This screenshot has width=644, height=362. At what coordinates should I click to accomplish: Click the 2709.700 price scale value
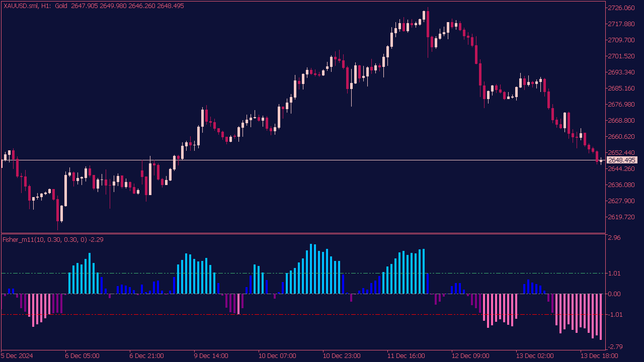(622, 40)
